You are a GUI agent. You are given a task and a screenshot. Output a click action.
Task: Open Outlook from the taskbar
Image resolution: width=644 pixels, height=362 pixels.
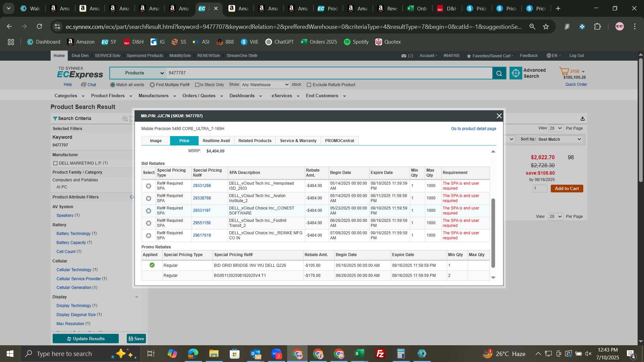(x=256, y=354)
